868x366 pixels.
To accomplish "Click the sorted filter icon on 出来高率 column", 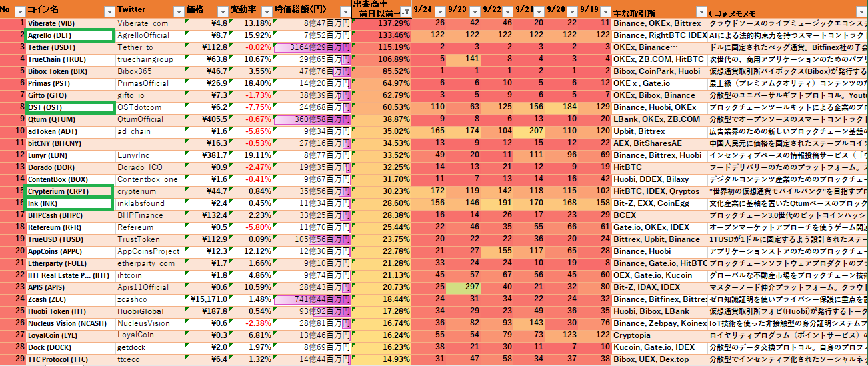I will (406, 11).
